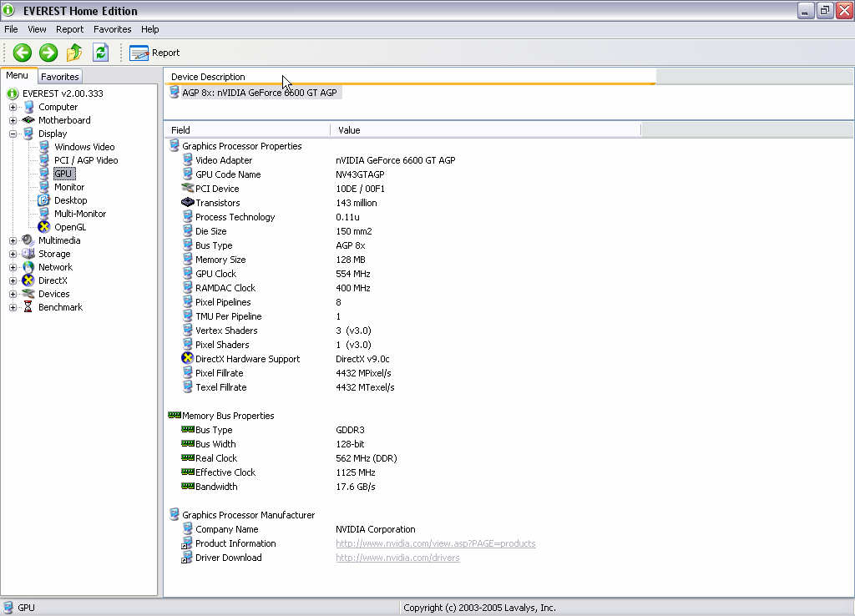The height and width of the screenshot is (616, 855).
Task: Select the Windows Video tree item
Action: point(84,147)
